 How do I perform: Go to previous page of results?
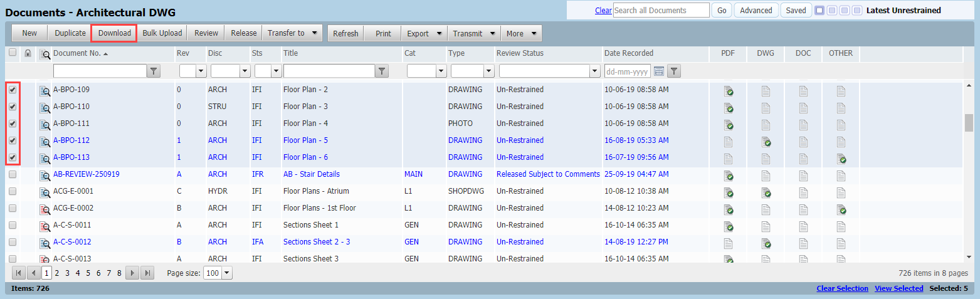pyautogui.click(x=33, y=273)
